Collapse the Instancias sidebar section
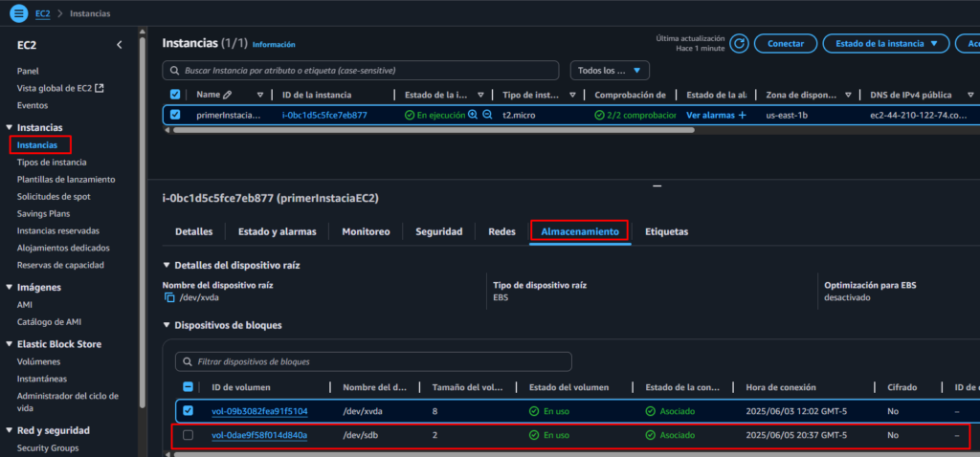 point(9,128)
